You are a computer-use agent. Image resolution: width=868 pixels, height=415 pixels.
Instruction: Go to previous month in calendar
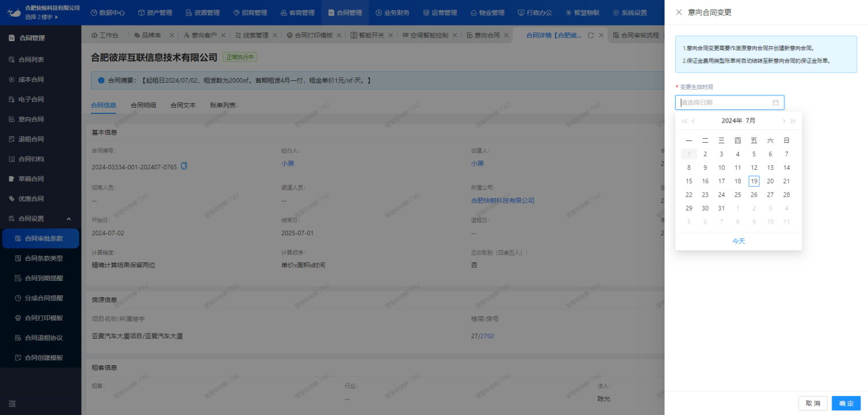coord(694,121)
